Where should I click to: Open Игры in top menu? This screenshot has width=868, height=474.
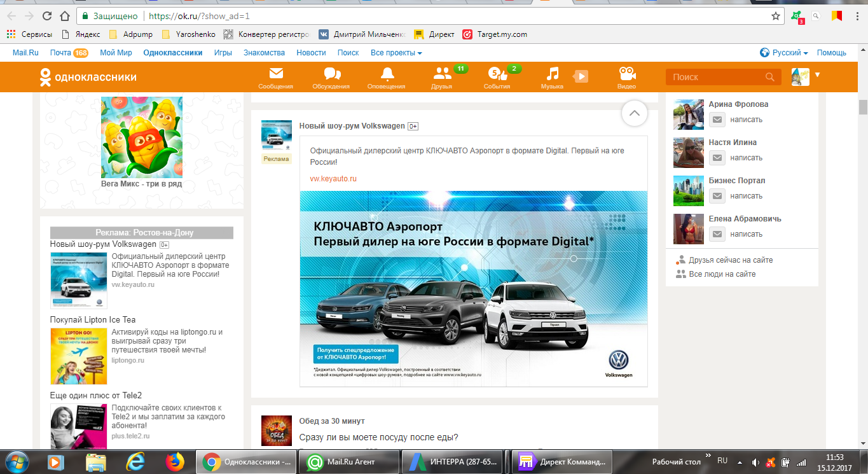click(x=223, y=53)
